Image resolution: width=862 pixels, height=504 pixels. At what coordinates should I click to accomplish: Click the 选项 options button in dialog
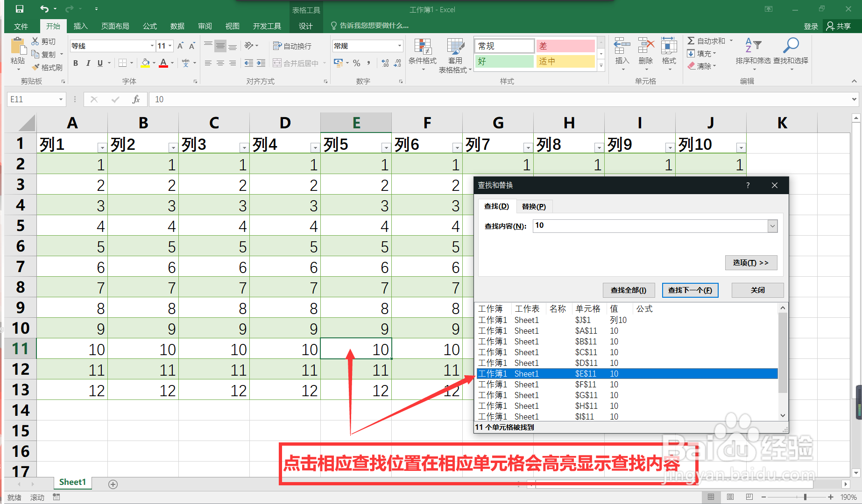point(750,263)
